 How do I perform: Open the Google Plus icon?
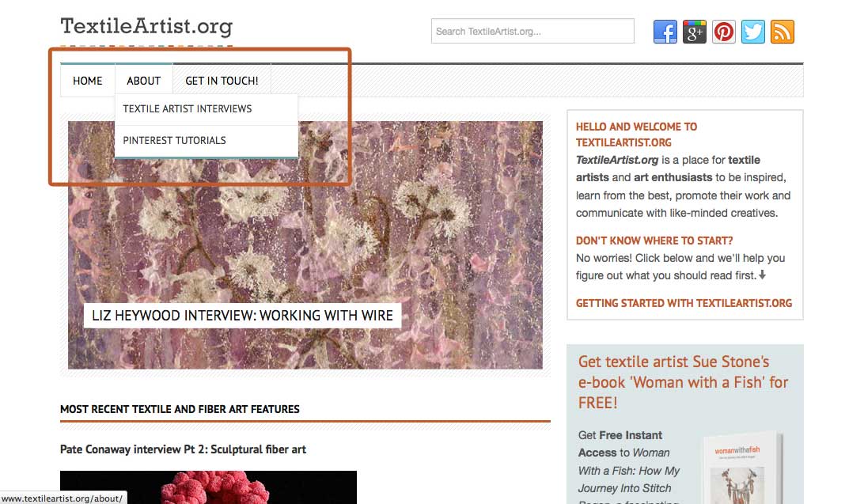coord(695,32)
